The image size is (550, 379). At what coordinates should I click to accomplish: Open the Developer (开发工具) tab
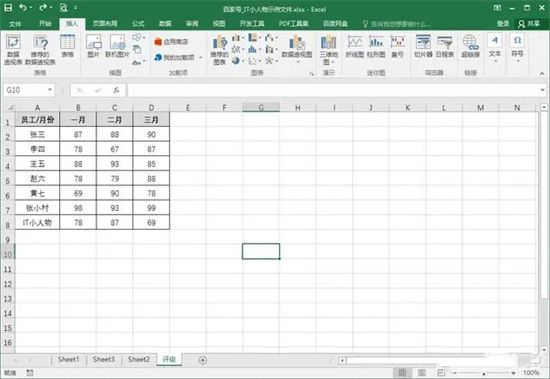point(251,24)
